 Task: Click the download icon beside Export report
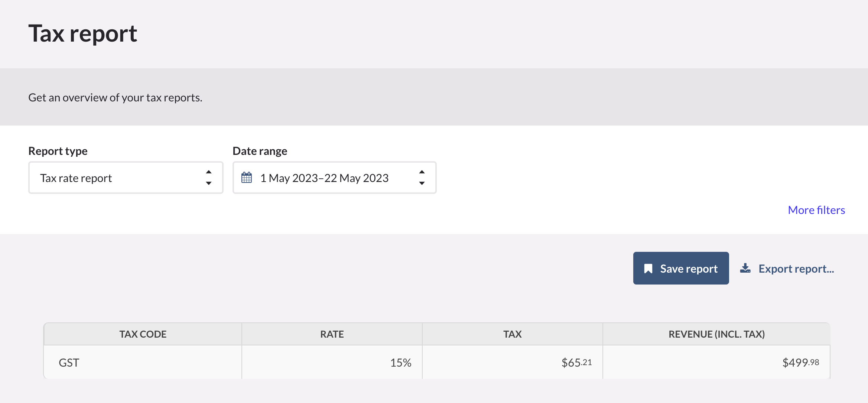745,268
